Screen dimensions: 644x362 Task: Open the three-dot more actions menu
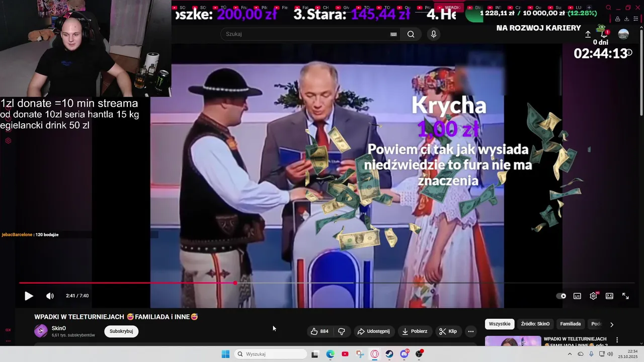470,331
